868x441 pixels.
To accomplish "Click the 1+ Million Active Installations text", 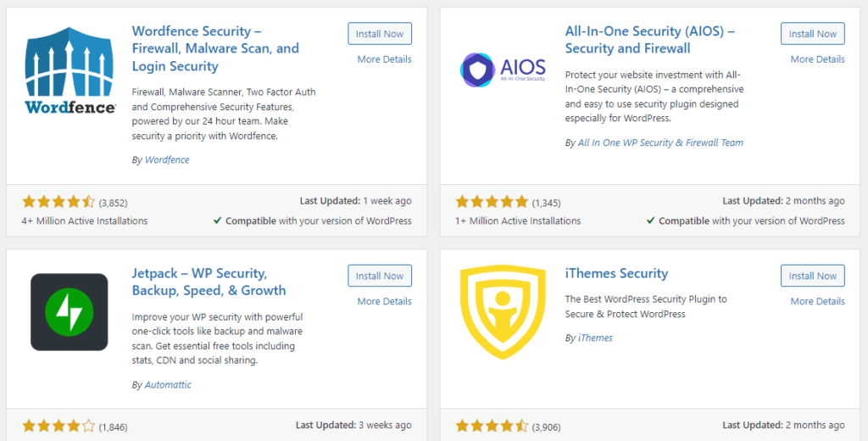I will point(518,221).
